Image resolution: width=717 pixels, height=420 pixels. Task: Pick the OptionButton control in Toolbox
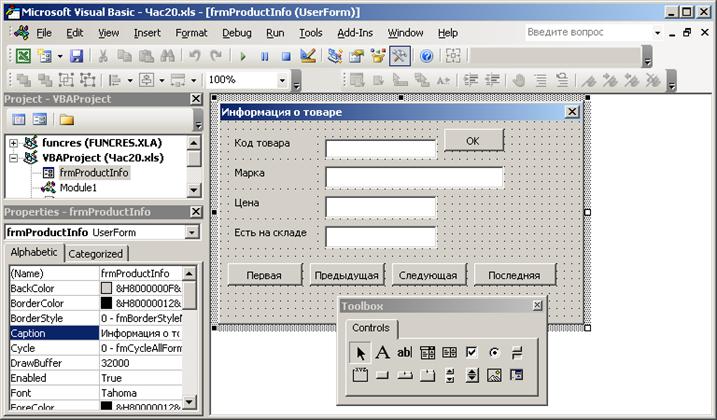click(494, 353)
